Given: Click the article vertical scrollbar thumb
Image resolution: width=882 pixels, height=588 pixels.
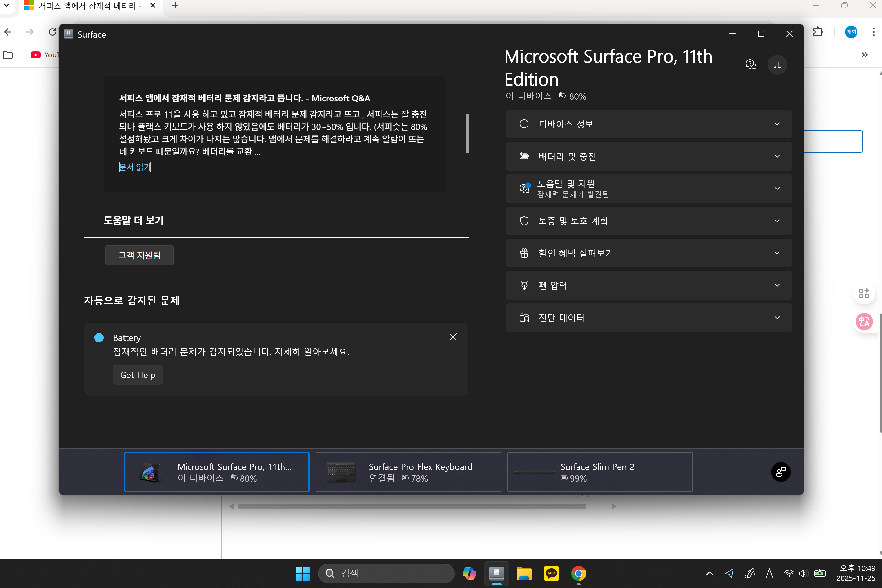Looking at the screenshot, I should tap(467, 133).
